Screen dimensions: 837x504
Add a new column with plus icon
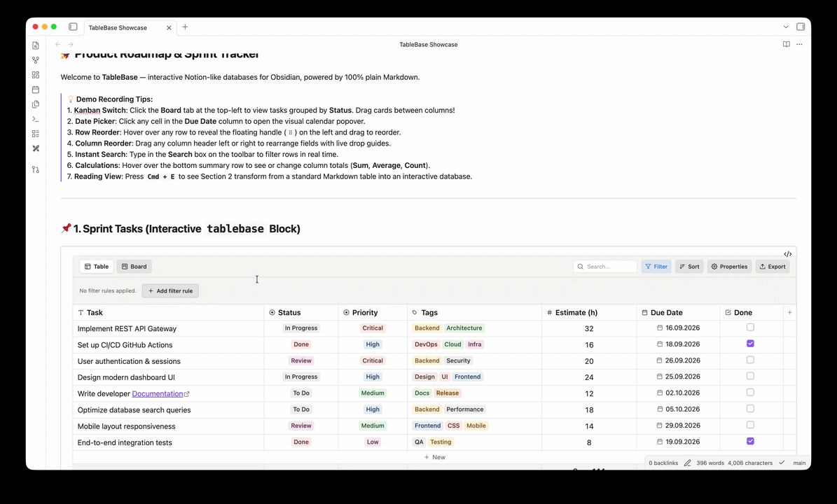coord(790,312)
